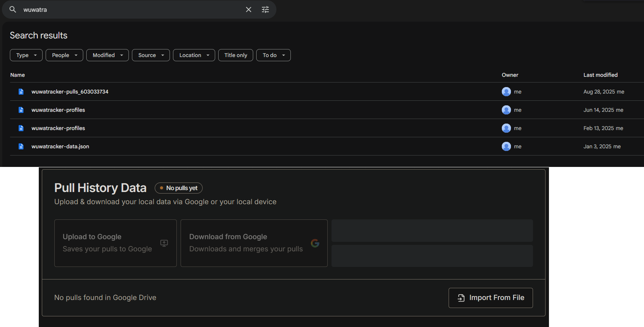
Task: Click the Last modified column header
Action: pos(601,75)
